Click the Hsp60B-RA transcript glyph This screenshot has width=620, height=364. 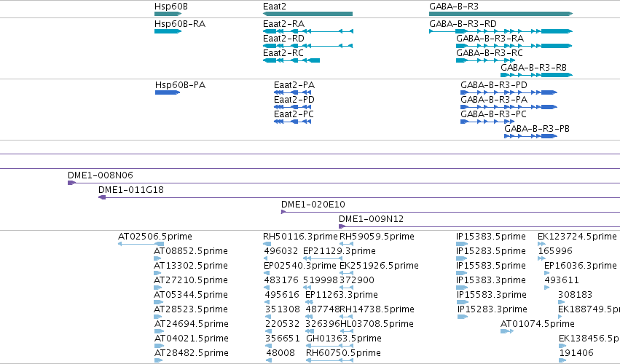tap(168, 31)
